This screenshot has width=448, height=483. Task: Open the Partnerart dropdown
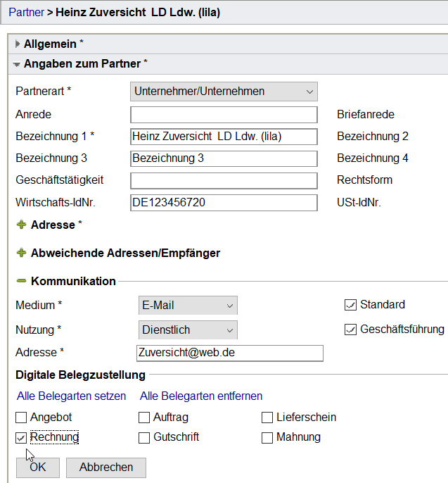(224, 92)
